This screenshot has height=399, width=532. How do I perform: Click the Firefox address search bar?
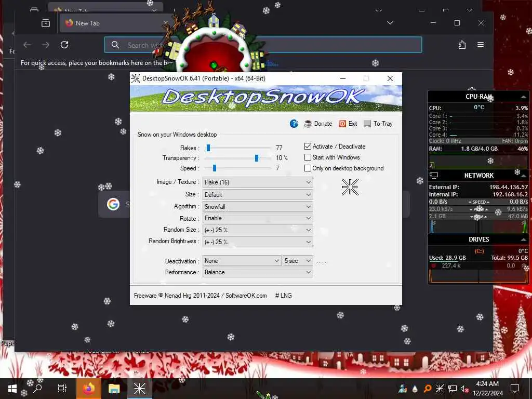[x=263, y=45]
